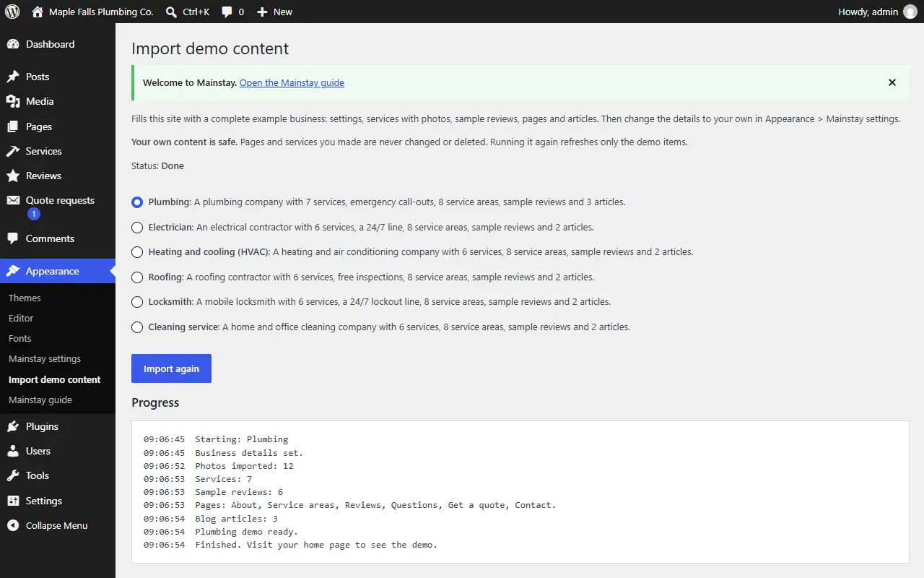Viewport: 924px width, 578px height.
Task: Click the Comments bubble icon in sidebar
Action: (x=13, y=238)
